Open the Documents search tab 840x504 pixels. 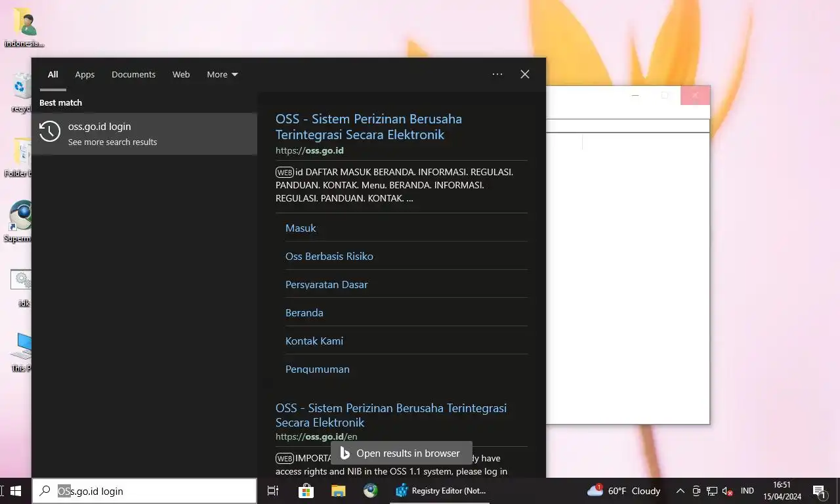(x=133, y=74)
